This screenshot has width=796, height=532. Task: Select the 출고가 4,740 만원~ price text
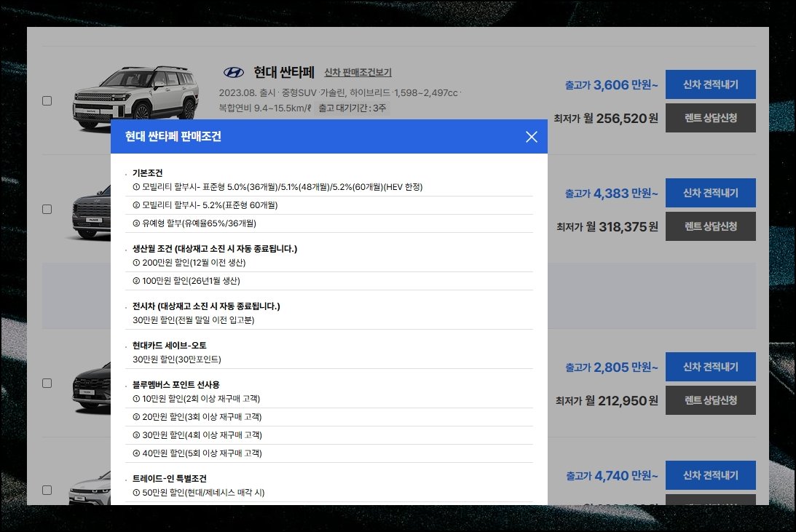611,476
